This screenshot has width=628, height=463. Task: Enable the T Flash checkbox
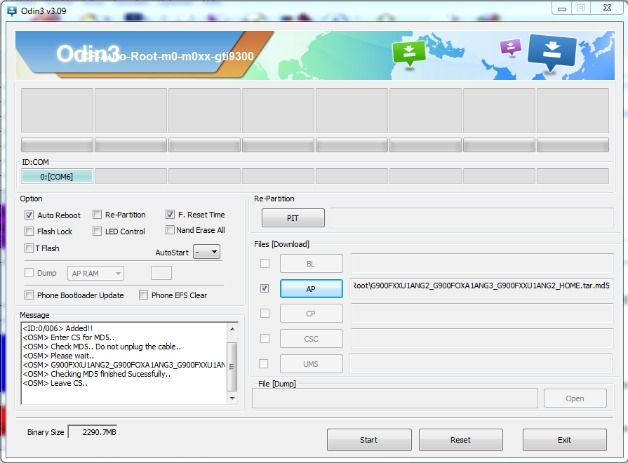point(29,248)
